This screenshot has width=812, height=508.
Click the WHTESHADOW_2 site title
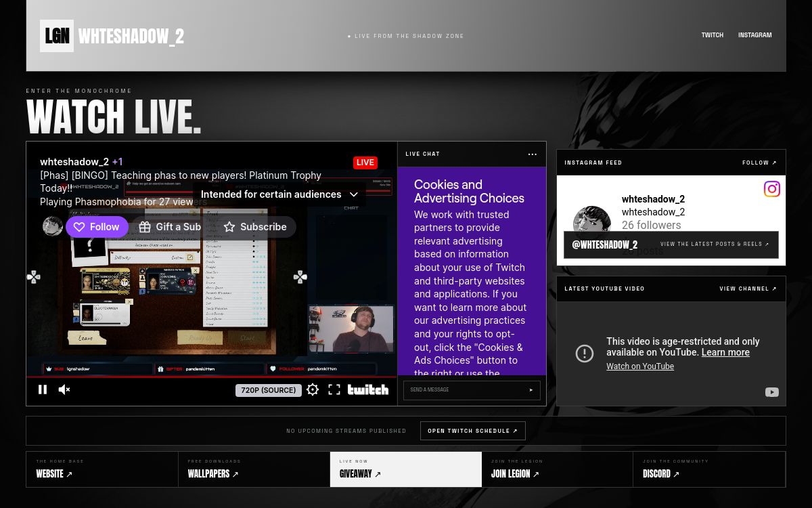pyautogui.click(x=131, y=36)
